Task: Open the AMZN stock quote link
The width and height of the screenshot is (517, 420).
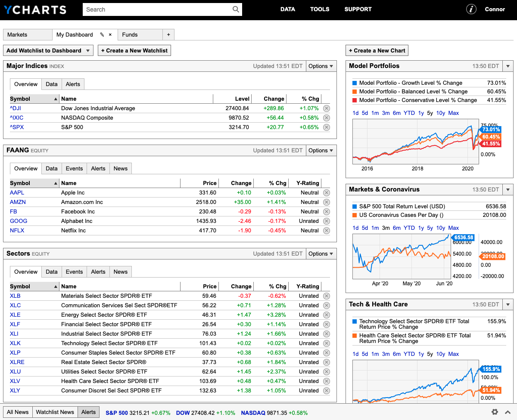Action: coord(18,202)
